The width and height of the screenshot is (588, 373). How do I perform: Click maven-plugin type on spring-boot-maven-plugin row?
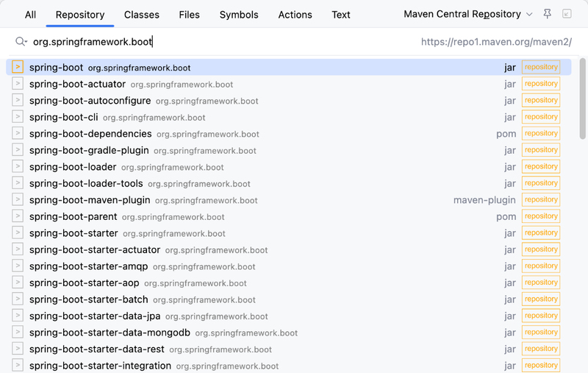pos(484,200)
